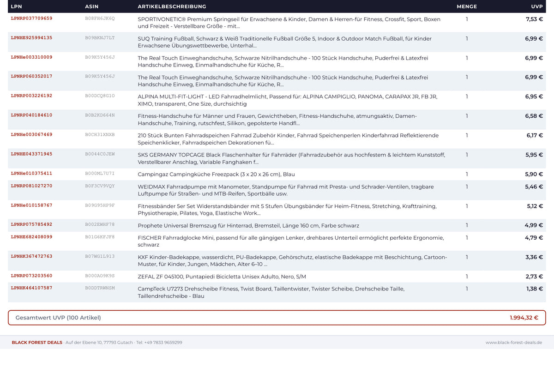
Task: Click ASIN B000ML7U7I for Campingaz Freezpack
Action: [x=100, y=174]
